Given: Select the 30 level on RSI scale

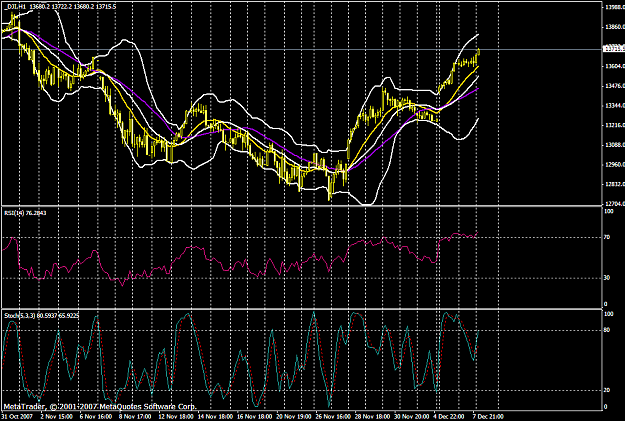Looking at the screenshot, I should tap(607, 278).
